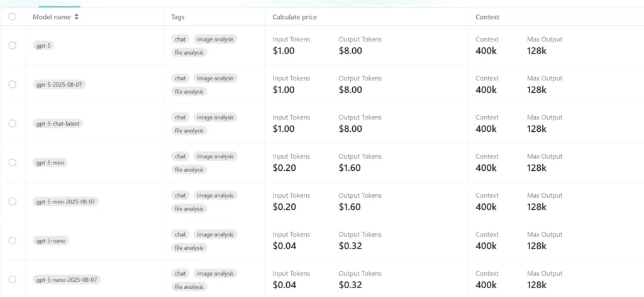Click the Calculate price column header
This screenshot has width=644, height=297.
(x=294, y=17)
